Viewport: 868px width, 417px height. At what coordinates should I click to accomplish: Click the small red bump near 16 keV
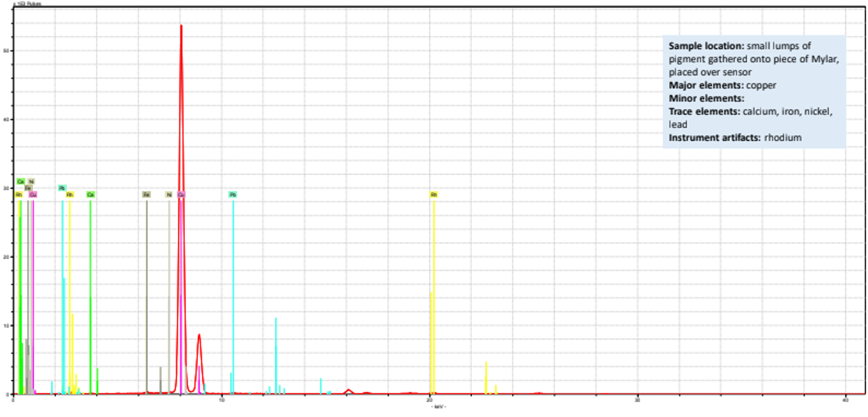tap(349, 391)
